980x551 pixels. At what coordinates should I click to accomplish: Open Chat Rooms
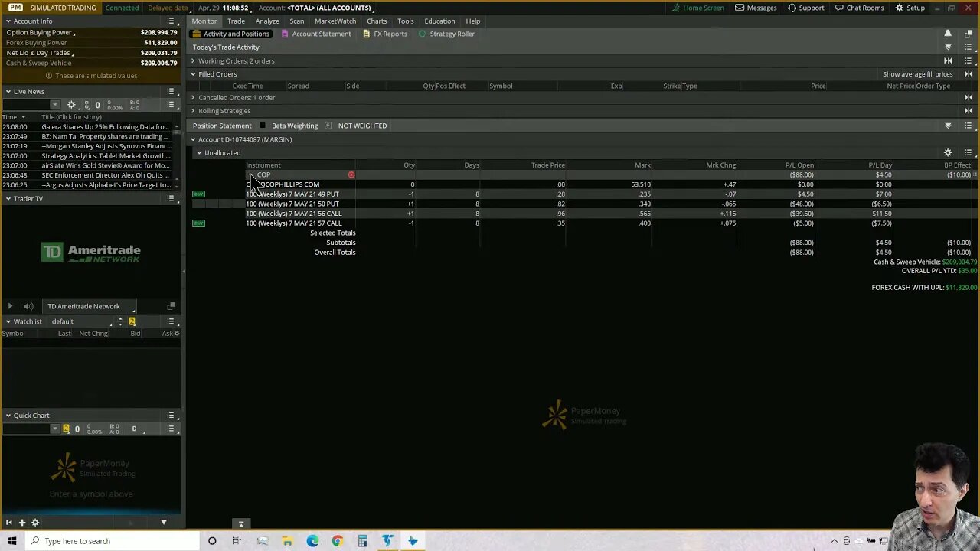(859, 8)
